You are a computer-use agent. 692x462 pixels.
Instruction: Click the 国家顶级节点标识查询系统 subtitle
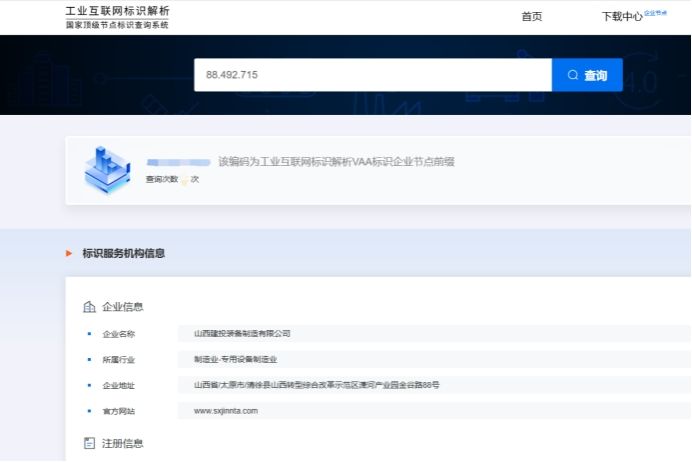pyautogui.click(x=117, y=25)
